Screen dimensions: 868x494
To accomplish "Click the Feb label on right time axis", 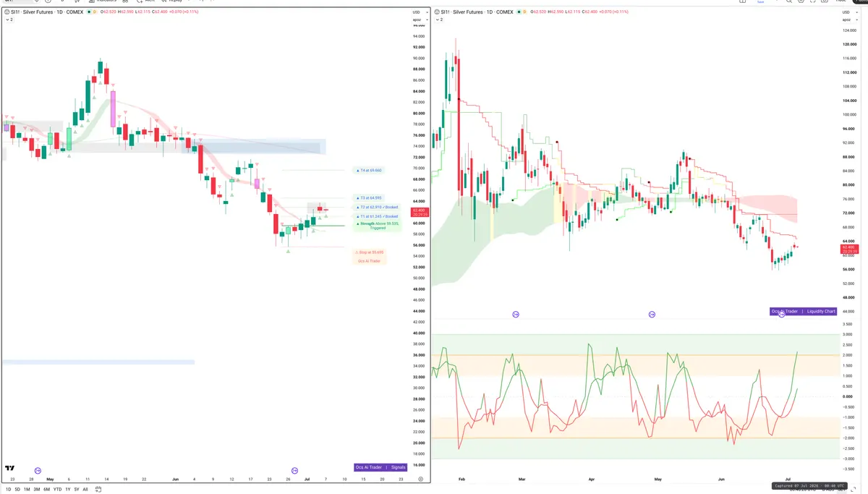I will (461, 479).
